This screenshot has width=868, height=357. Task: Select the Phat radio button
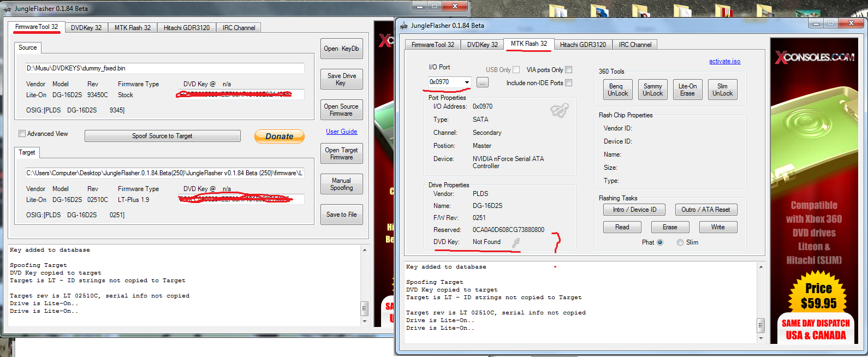point(660,242)
